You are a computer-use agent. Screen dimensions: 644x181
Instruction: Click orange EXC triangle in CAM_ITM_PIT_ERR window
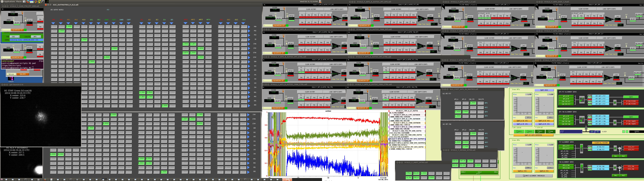(22, 13)
